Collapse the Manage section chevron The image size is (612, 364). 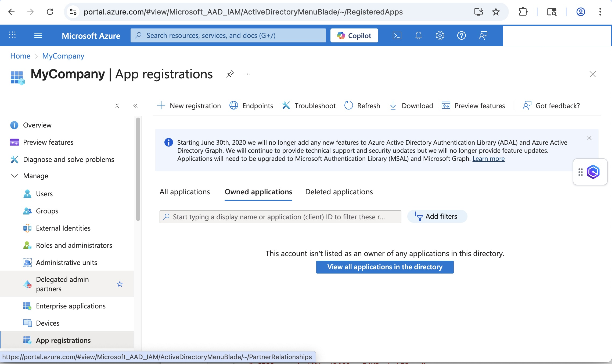15,176
